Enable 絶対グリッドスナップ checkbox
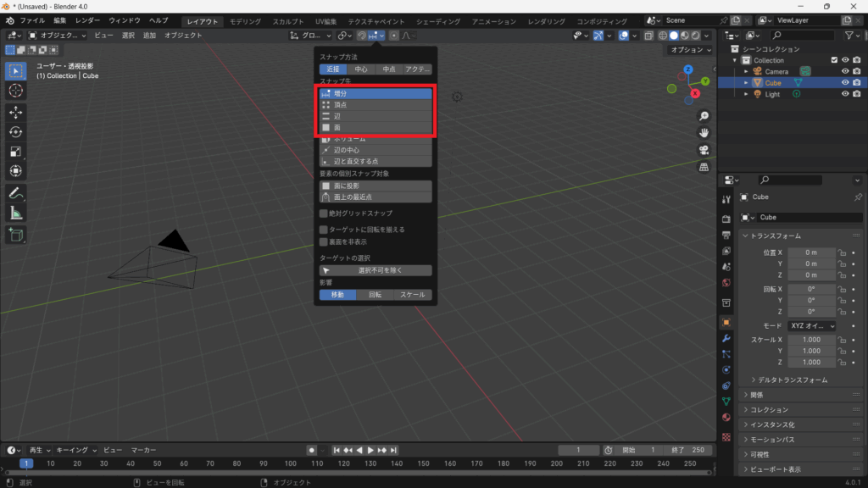This screenshot has height=488, width=868. 323,213
